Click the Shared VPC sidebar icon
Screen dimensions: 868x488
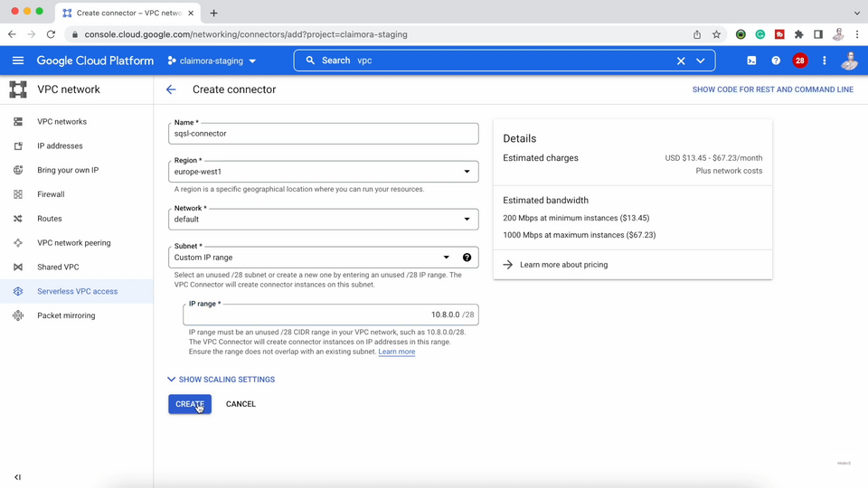(x=18, y=267)
